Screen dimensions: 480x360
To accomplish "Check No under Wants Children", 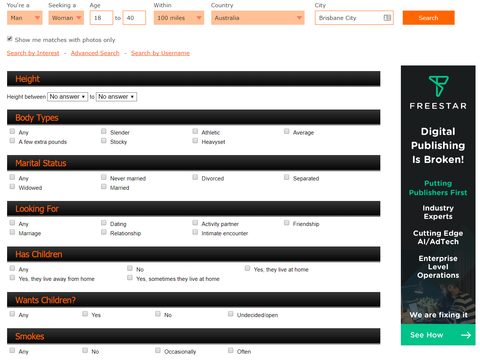I will pyautogui.click(x=158, y=314).
